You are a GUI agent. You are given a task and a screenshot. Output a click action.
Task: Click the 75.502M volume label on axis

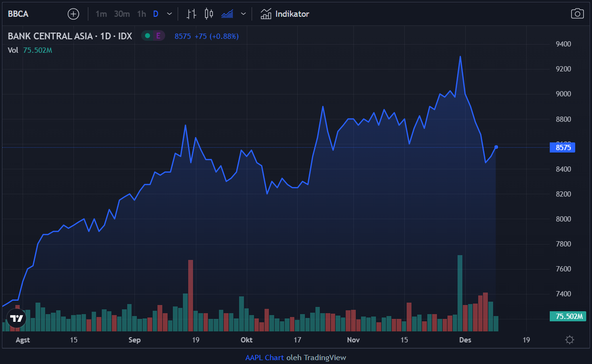pyautogui.click(x=568, y=317)
